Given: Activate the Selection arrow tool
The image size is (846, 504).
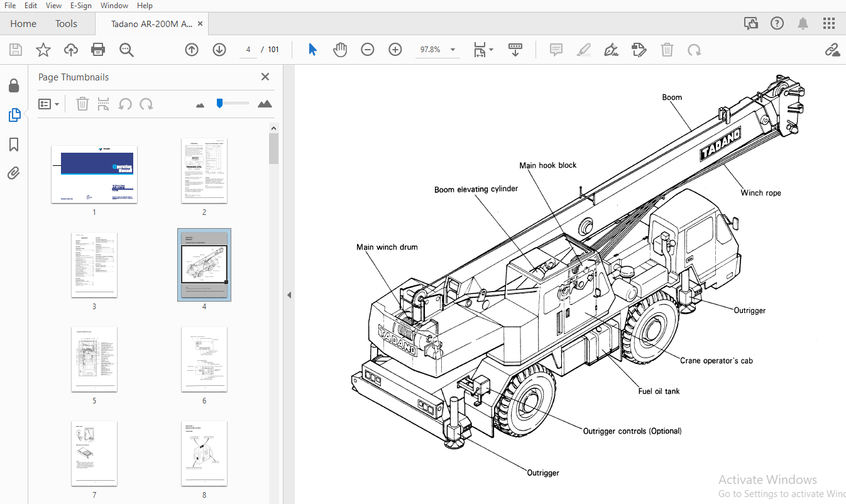Looking at the screenshot, I should pyautogui.click(x=312, y=50).
